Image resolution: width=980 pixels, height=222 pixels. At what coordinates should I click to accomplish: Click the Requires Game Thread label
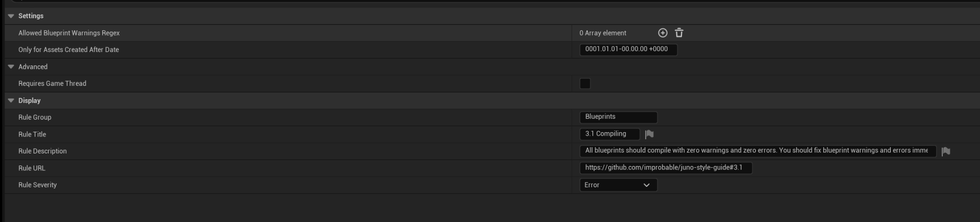point(52,84)
